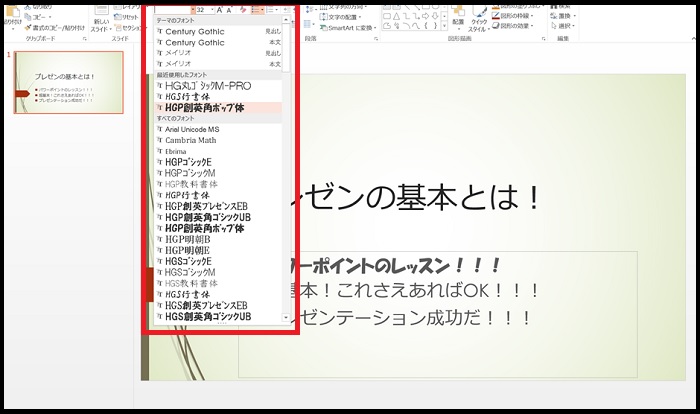Screen dimensions: 700x414
Task: Click font list scroll up arrow
Action: 286,20
